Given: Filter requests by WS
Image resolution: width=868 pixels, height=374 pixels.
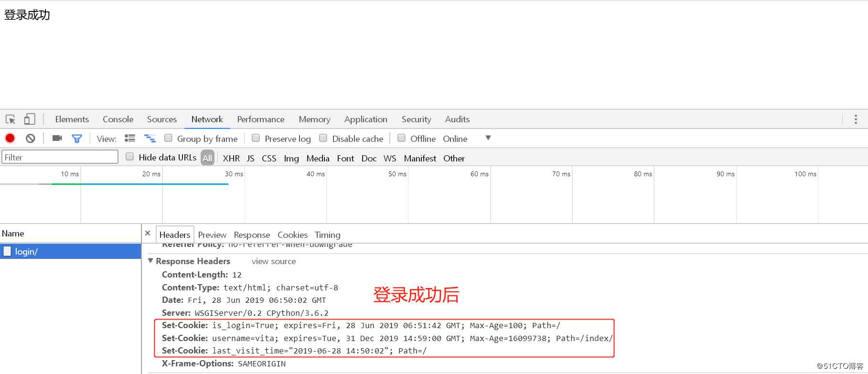Looking at the screenshot, I should tap(390, 158).
